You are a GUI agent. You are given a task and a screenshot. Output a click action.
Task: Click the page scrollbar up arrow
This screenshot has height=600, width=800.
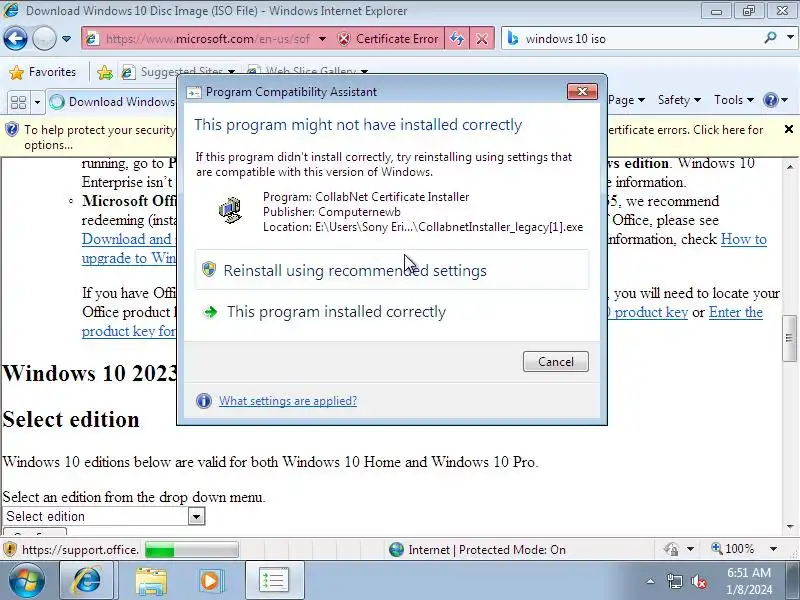coord(790,166)
